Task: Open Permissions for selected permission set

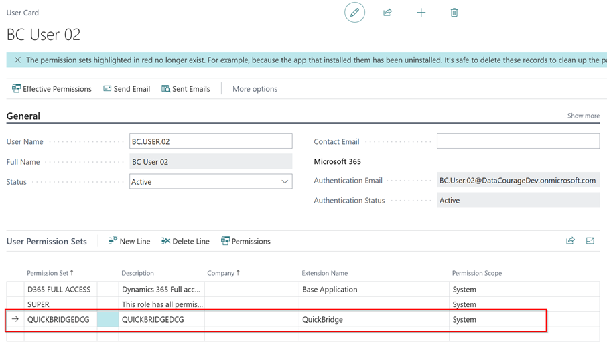Action: tap(245, 241)
